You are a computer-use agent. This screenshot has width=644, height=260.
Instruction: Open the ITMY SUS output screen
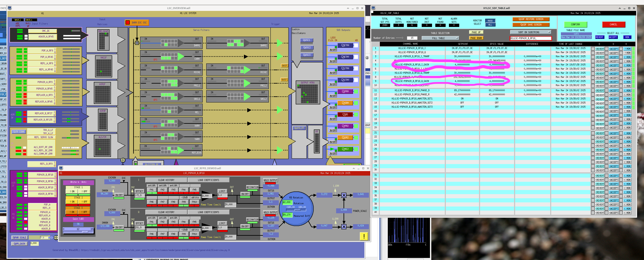point(345,80)
